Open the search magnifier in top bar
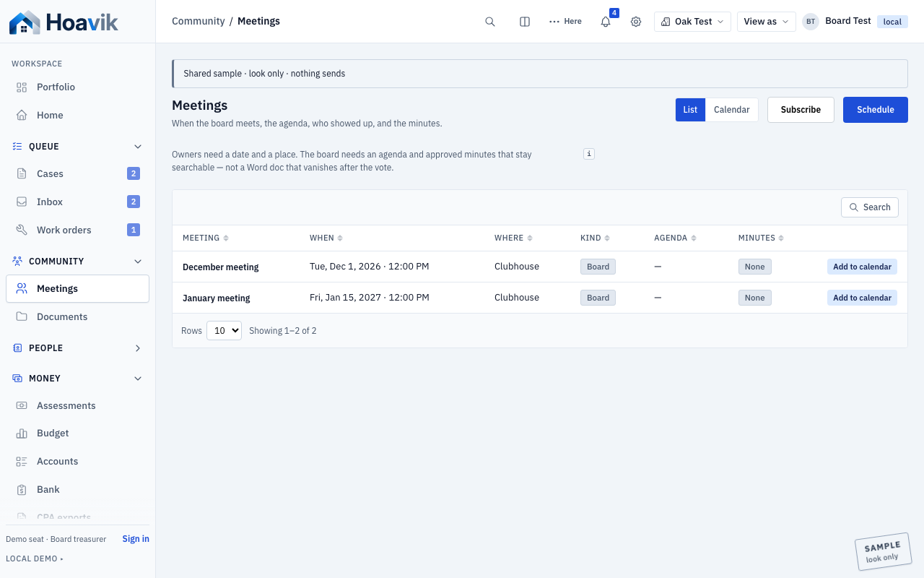Viewport: 924px width, 578px height. tap(490, 22)
